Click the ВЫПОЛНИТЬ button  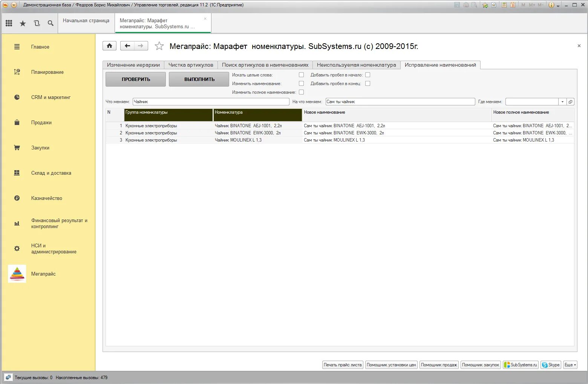click(199, 79)
